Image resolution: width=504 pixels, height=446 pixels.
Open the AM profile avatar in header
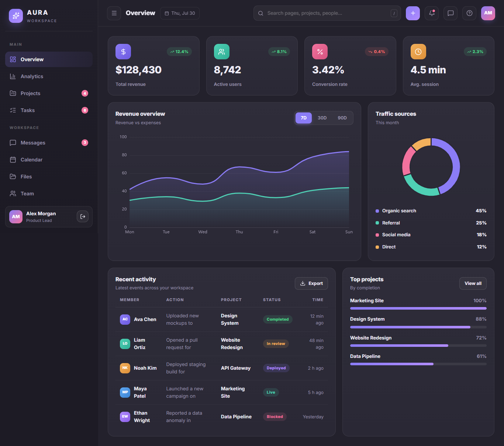[x=488, y=13]
